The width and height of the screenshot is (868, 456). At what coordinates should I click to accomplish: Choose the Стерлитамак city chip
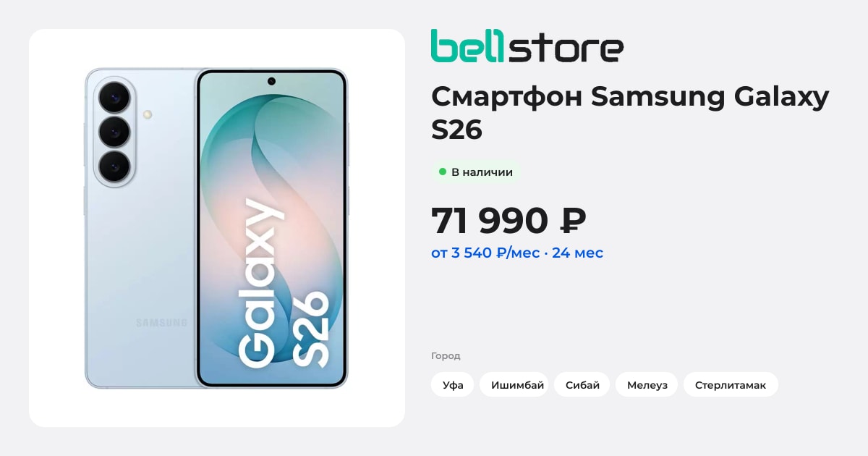[731, 384]
